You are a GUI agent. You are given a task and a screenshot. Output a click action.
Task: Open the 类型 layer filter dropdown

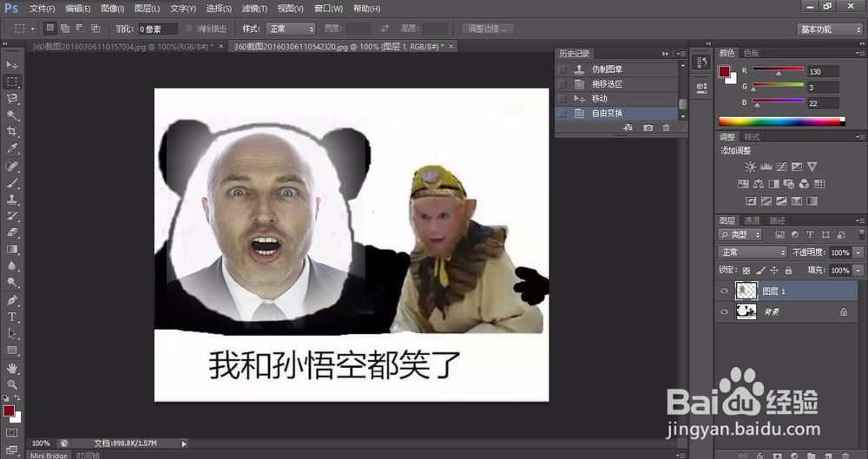[740, 235]
